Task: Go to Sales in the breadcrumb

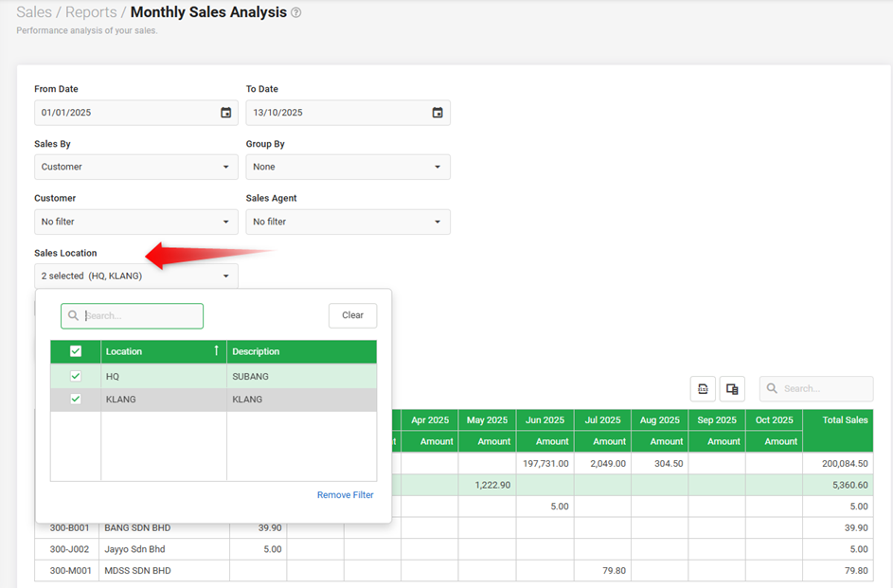Action: (34, 12)
